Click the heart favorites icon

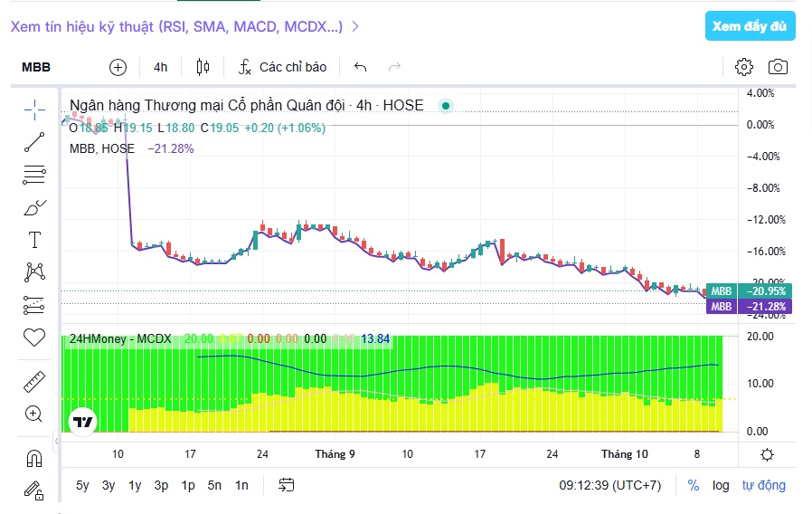pos(34,338)
